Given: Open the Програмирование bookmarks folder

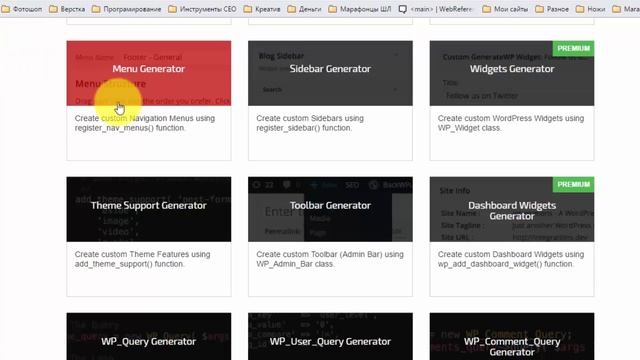Looking at the screenshot, I should [x=127, y=9].
